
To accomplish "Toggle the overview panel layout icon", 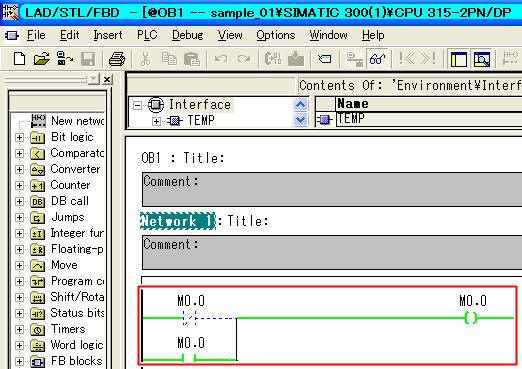I will coord(459,59).
